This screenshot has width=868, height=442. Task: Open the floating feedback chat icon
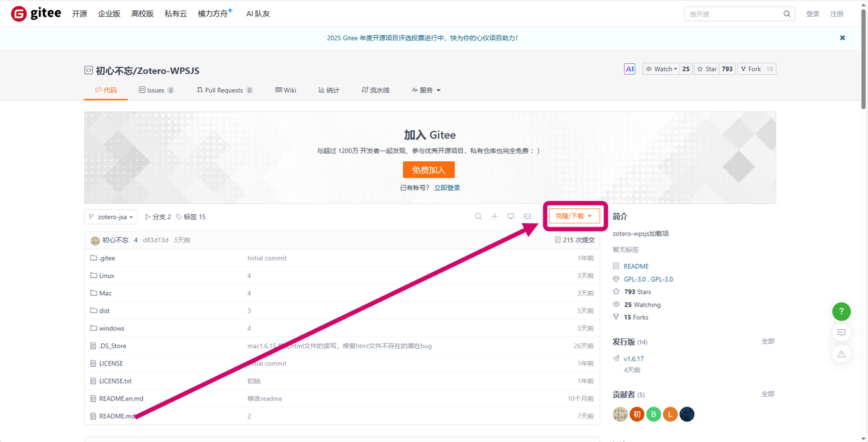pyautogui.click(x=841, y=332)
